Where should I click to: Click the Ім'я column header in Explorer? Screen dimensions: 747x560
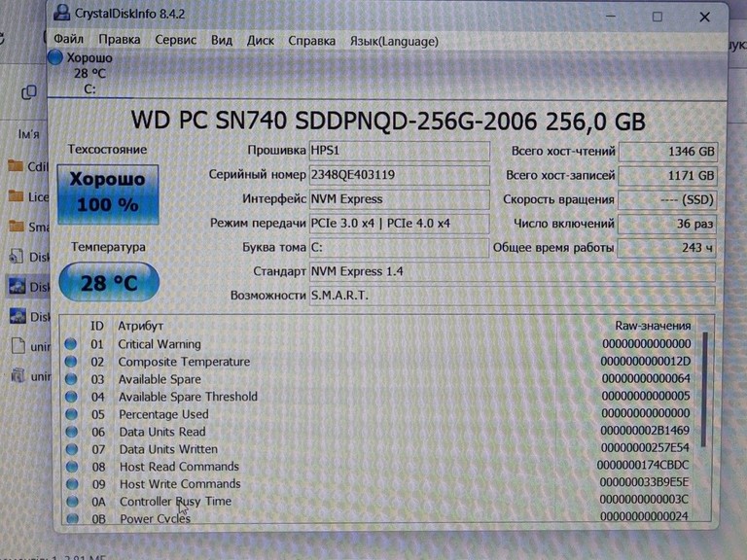[x=28, y=134]
